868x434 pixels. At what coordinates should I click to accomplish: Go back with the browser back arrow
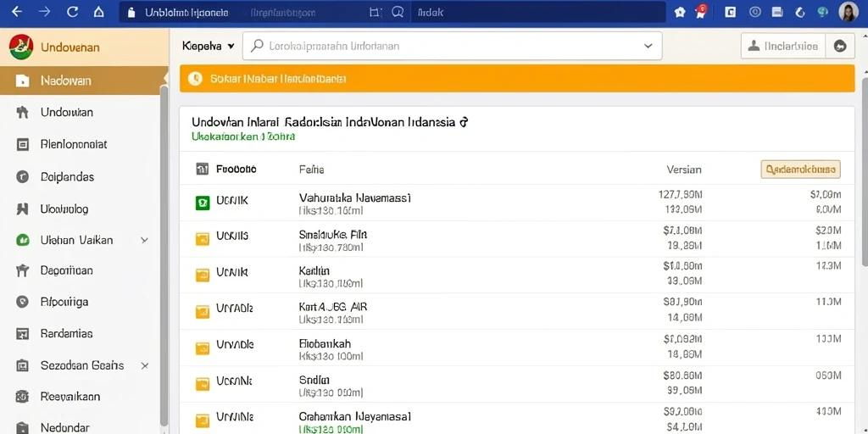(x=17, y=12)
